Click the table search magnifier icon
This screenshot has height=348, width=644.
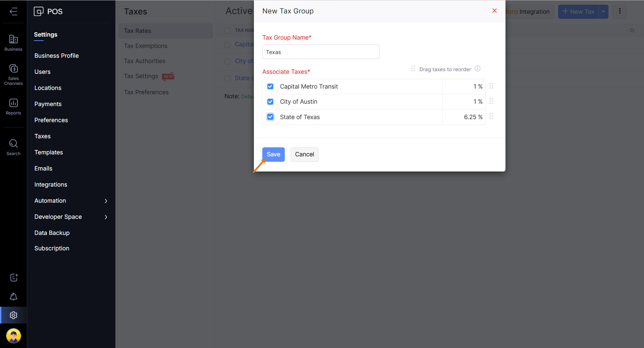click(632, 31)
